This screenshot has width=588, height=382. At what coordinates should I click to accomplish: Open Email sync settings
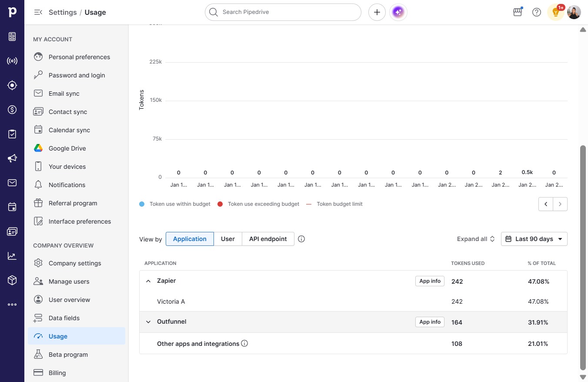(x=77, y=94)
